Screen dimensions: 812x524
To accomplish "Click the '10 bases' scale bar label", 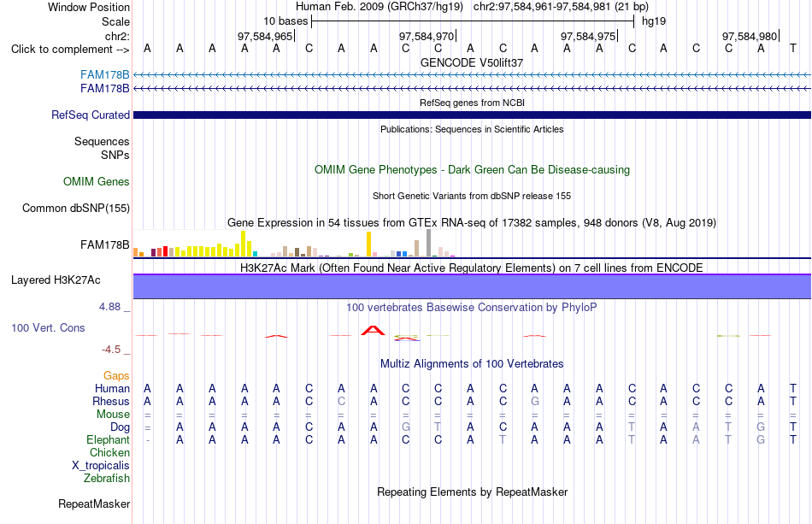I will 285,21.
